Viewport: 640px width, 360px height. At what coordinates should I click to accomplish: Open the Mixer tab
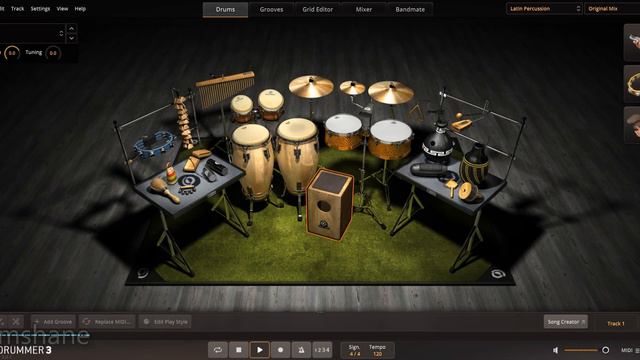point(364,9)
